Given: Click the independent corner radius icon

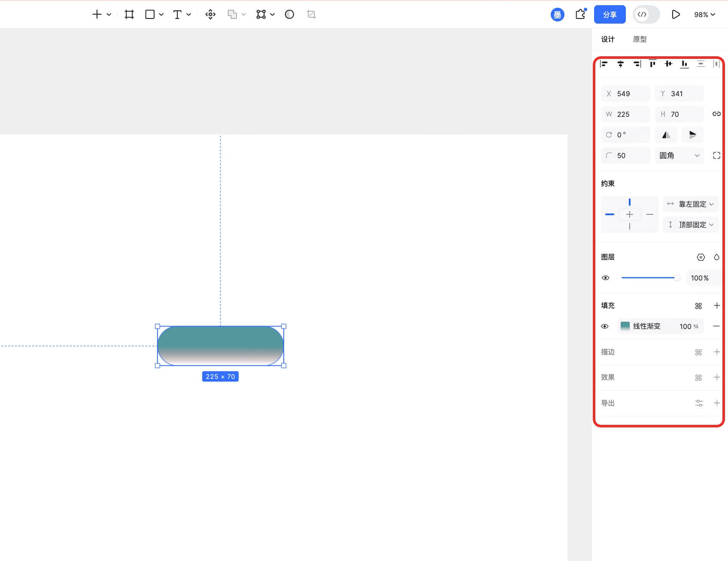Looking at the screenshot, I should tap(716, 155).
